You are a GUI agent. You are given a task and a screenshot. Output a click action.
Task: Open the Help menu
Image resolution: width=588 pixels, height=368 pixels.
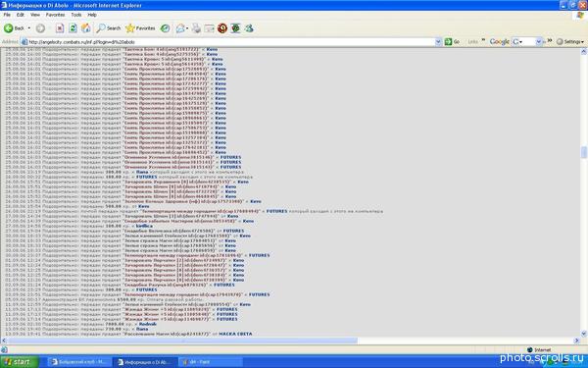tap(92, 15)
